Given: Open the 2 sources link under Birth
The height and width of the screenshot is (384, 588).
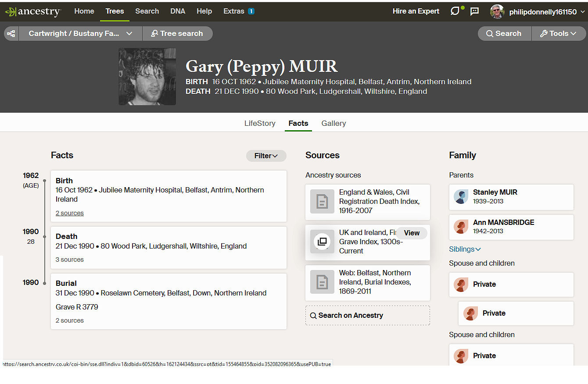Looking at the screenshot, I should 69,213.
